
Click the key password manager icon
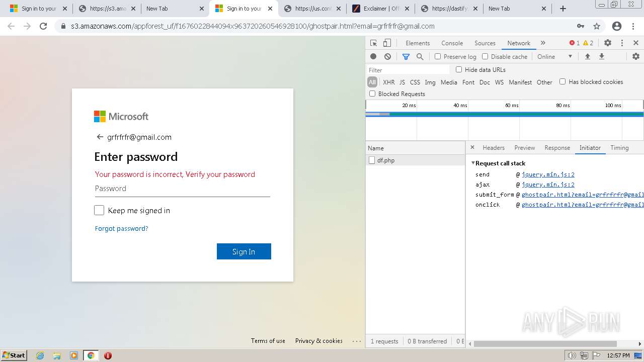coord(581,26)
